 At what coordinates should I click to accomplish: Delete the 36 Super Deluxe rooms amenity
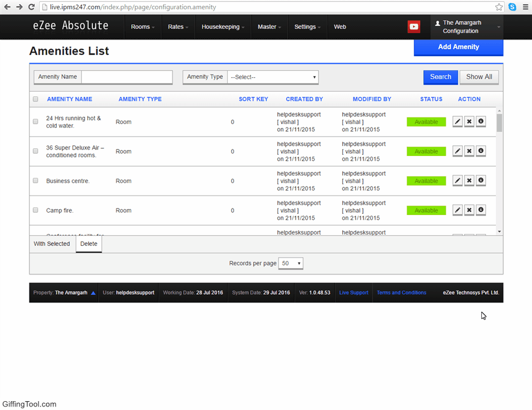click(x=469, y=151)
